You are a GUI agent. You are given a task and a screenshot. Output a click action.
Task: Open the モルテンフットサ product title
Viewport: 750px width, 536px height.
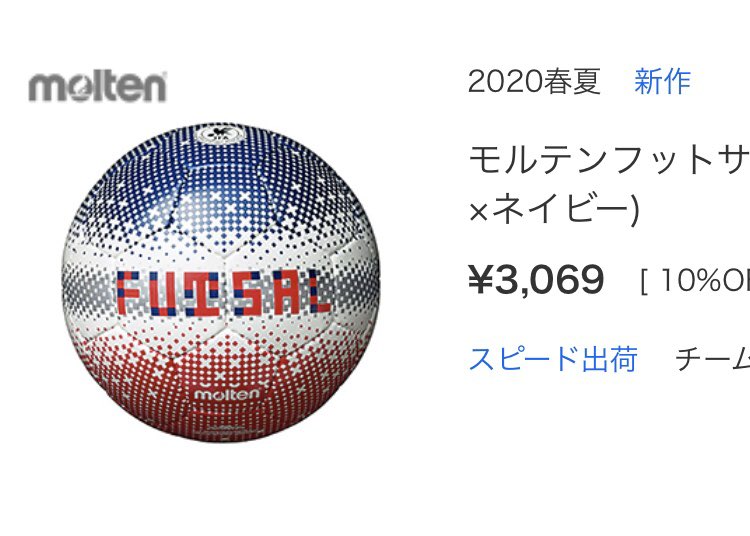coord(609,160)
